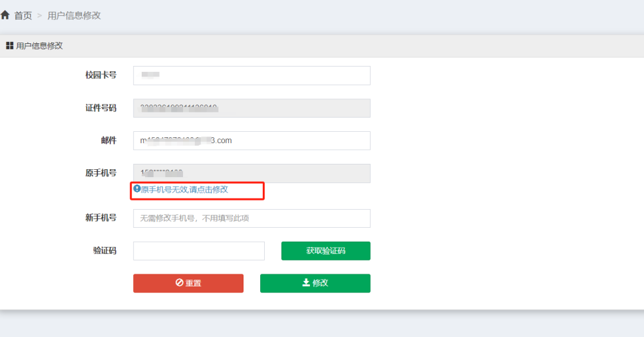This screenshot has height=337, width=644.
Task: Submit changes with the 修改 button
Action: [315, 283]
